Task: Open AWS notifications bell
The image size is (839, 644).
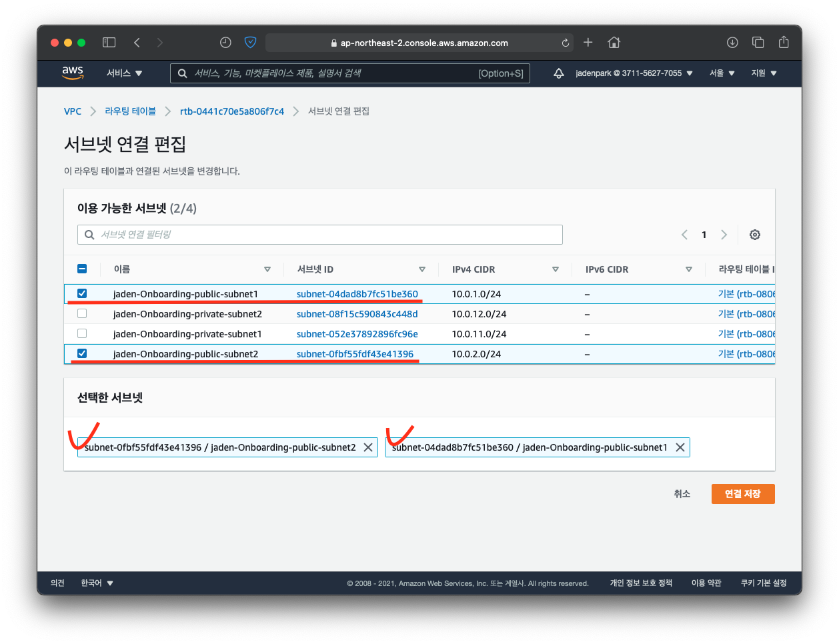Action: [x=559, y=73]
